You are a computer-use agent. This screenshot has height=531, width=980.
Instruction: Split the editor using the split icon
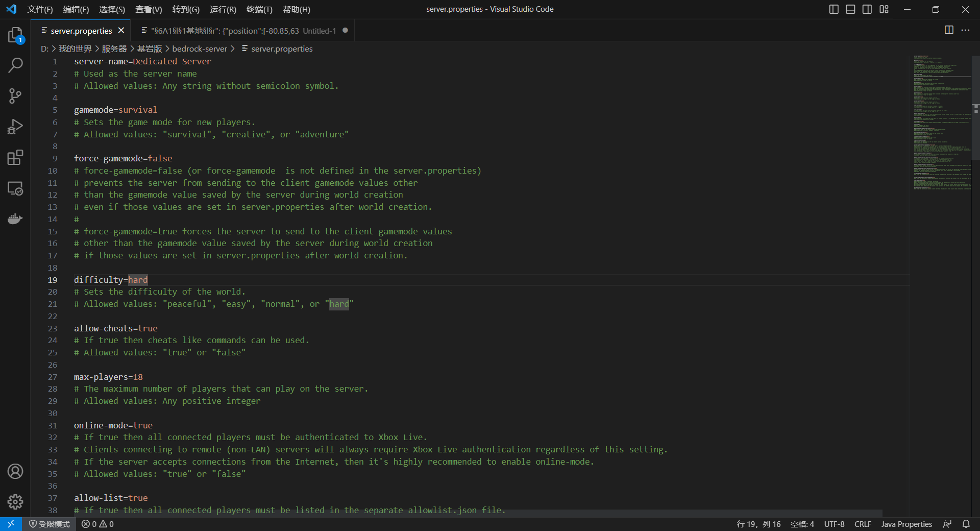[948, 30]
